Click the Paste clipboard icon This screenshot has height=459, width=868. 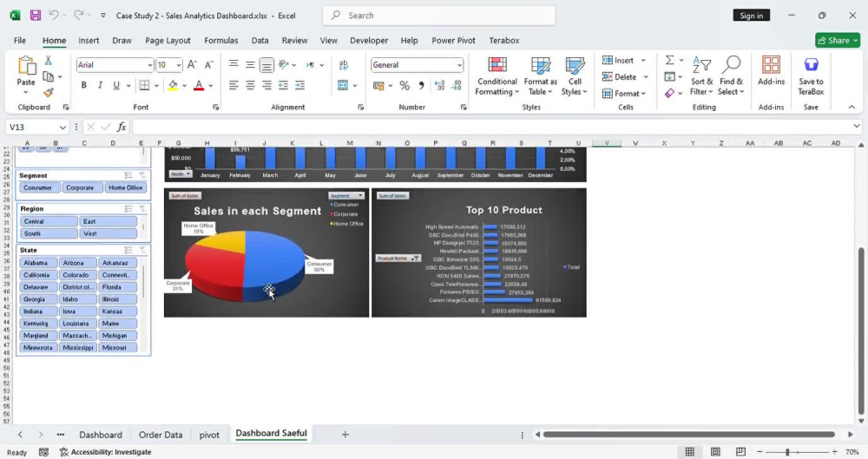[26, 67]
